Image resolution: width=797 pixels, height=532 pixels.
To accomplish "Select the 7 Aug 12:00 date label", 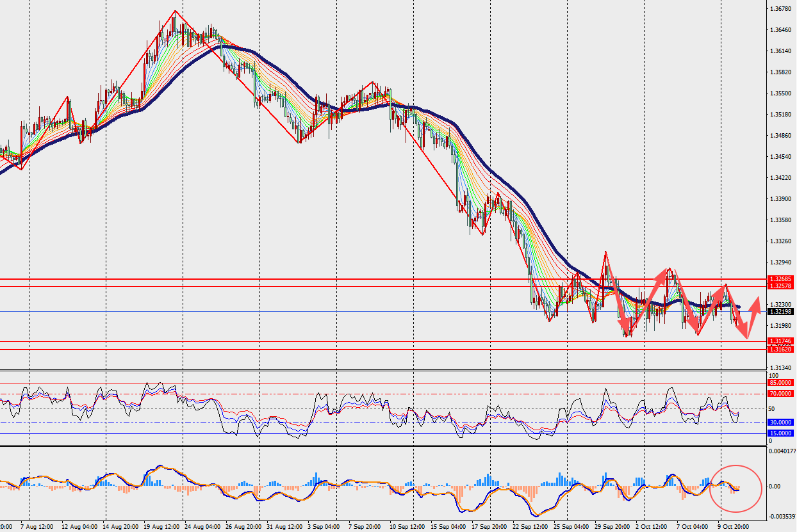I will tap(37, 526).
